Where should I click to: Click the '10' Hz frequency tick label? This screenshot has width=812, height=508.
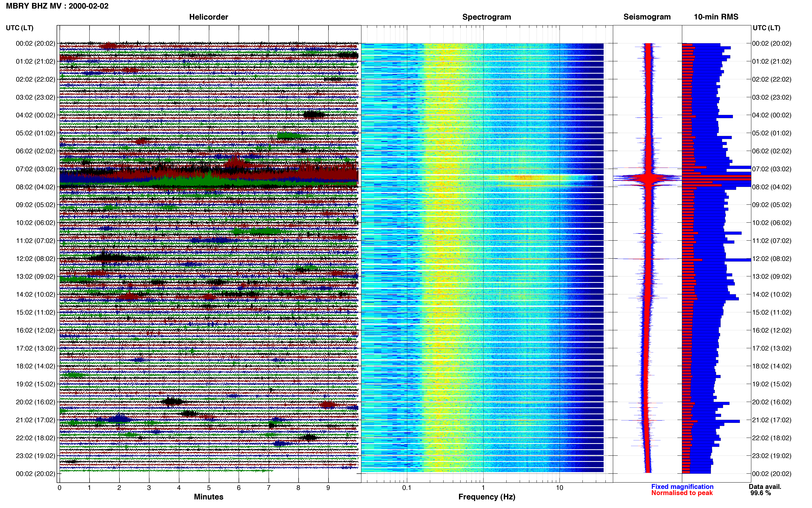coord(559,488)
